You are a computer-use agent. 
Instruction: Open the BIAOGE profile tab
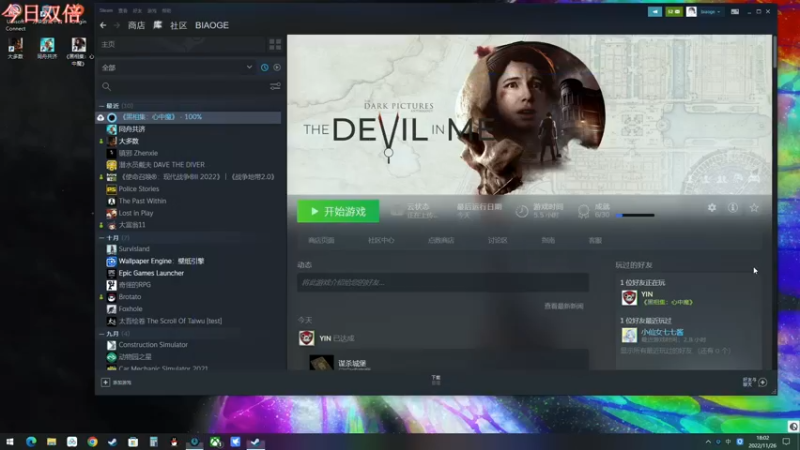coord(212,25)
